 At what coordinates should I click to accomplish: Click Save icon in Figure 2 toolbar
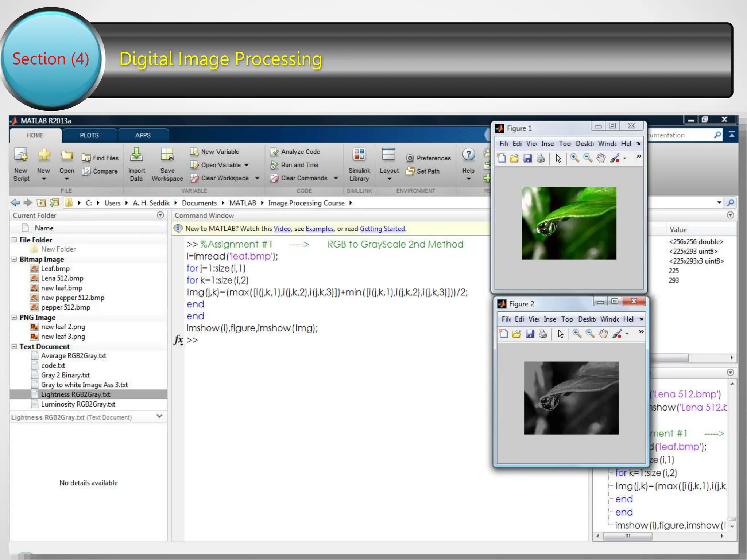(x=530, y=334)
